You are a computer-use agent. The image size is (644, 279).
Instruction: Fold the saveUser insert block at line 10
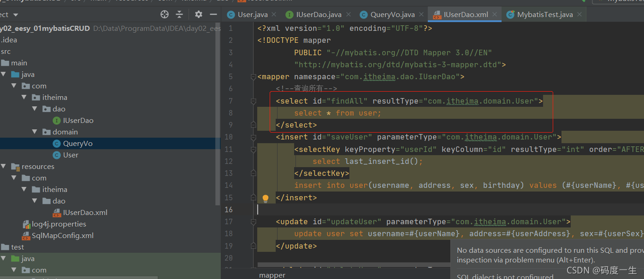pyautogui.click(x=253, y=137)
